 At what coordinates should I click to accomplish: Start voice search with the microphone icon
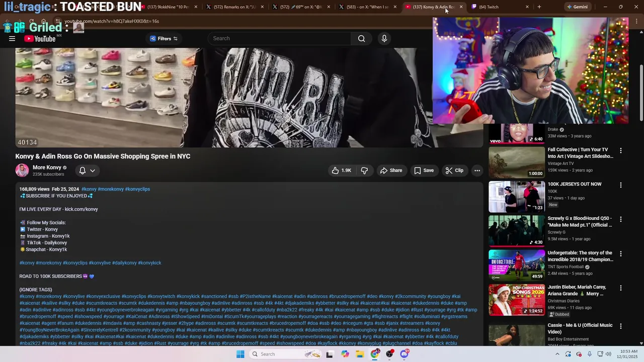384,39
